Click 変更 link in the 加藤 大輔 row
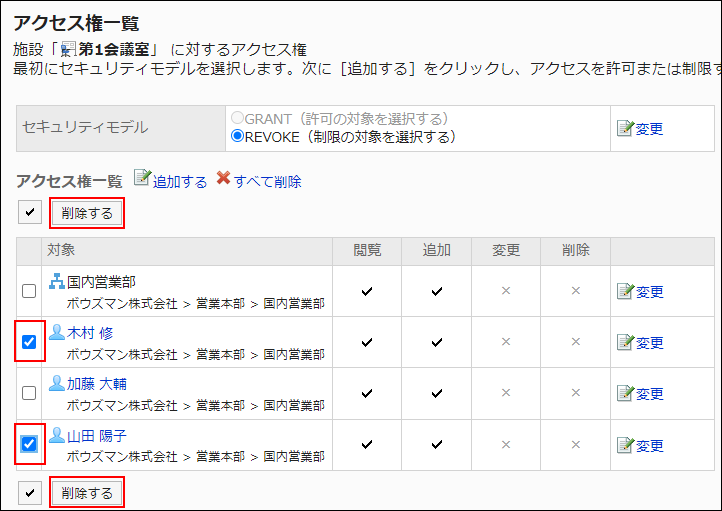The width and height of the screenshot is (722, 511). click(x=649, y=394)
